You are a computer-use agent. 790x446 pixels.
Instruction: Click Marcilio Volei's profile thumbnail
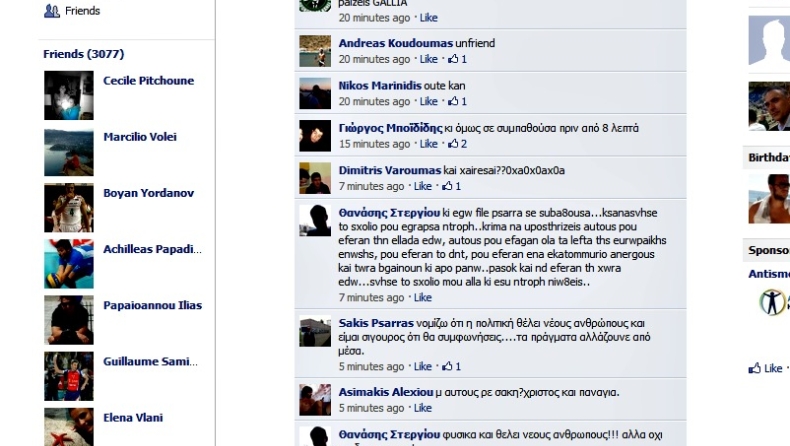[x=69, y=152]
